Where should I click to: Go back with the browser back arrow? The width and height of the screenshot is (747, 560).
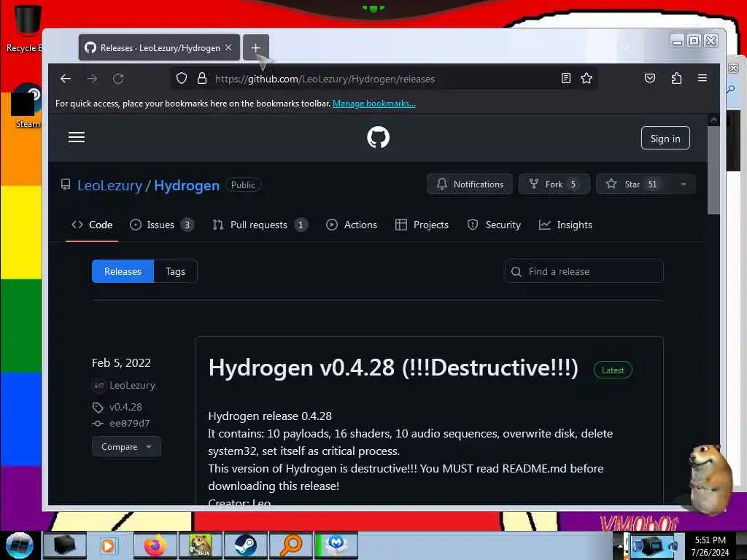click(65, 79)
